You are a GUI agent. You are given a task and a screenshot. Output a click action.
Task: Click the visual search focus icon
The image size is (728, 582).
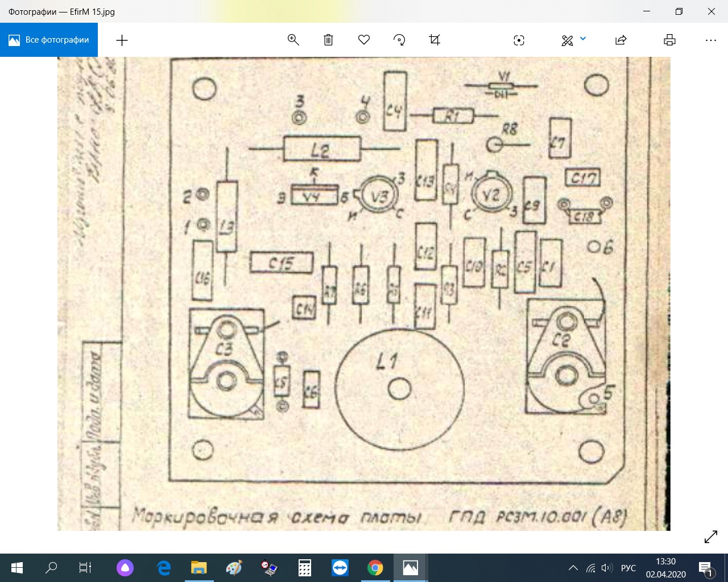(x=519, y=40)
